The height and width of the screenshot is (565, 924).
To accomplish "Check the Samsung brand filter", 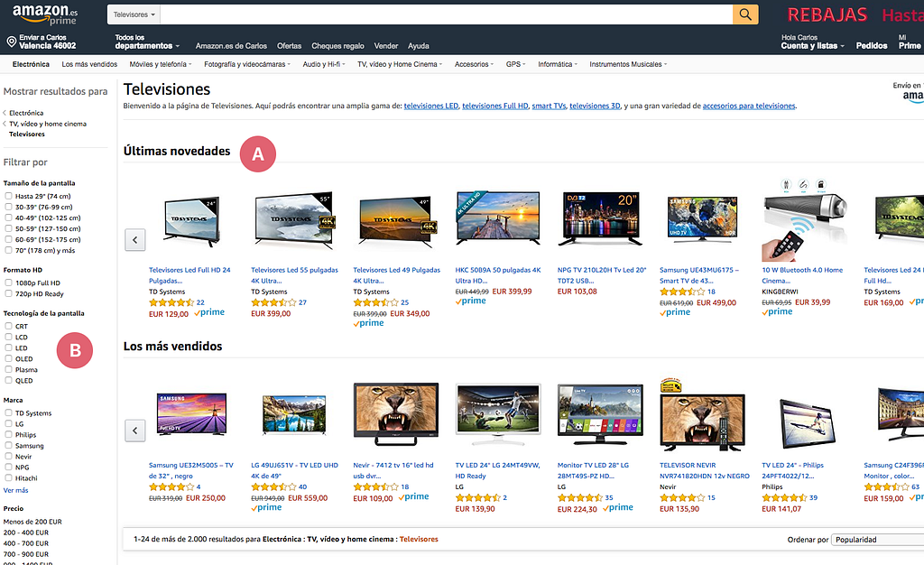I will (9, 445).
